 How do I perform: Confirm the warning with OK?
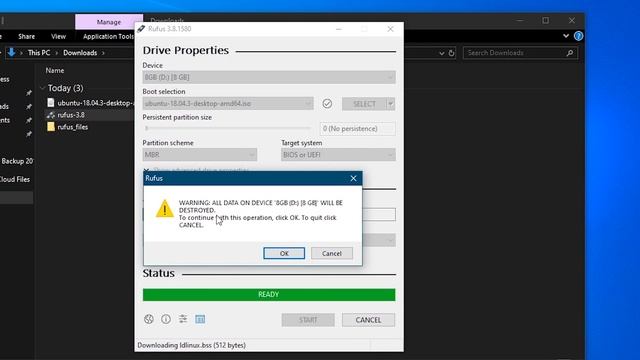click(284, 253)
